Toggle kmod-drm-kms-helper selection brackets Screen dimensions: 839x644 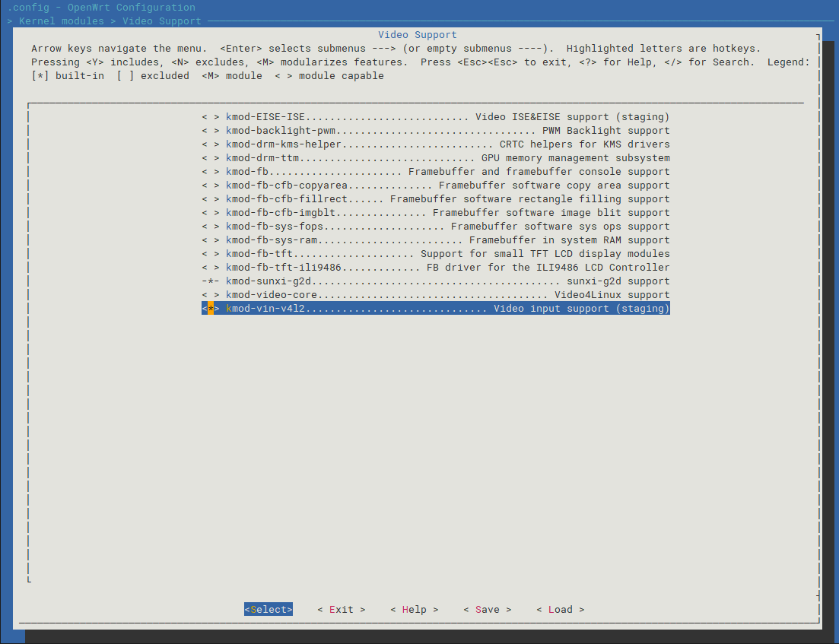[x=210, y=144]
